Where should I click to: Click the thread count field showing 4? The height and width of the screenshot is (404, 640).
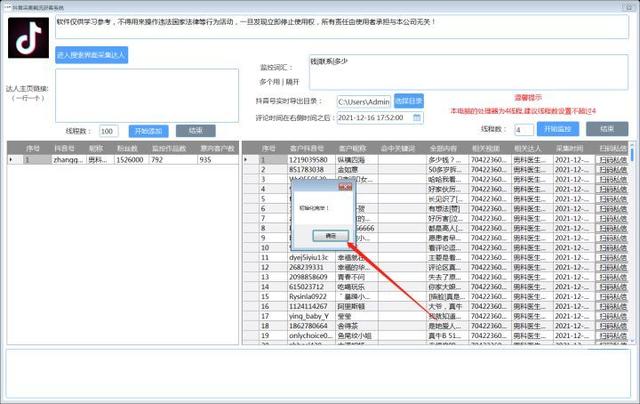pyautogui.click(x=524, y=130)
